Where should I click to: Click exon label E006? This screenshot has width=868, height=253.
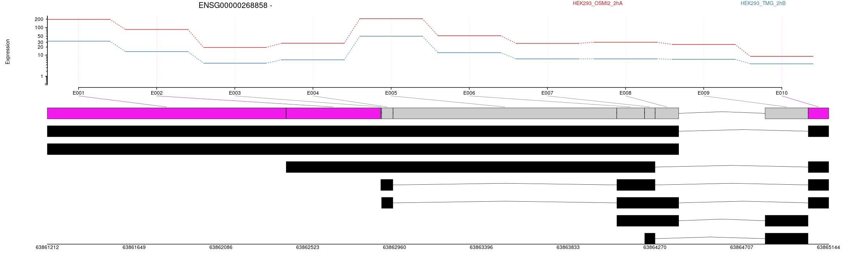coord(469,93)
